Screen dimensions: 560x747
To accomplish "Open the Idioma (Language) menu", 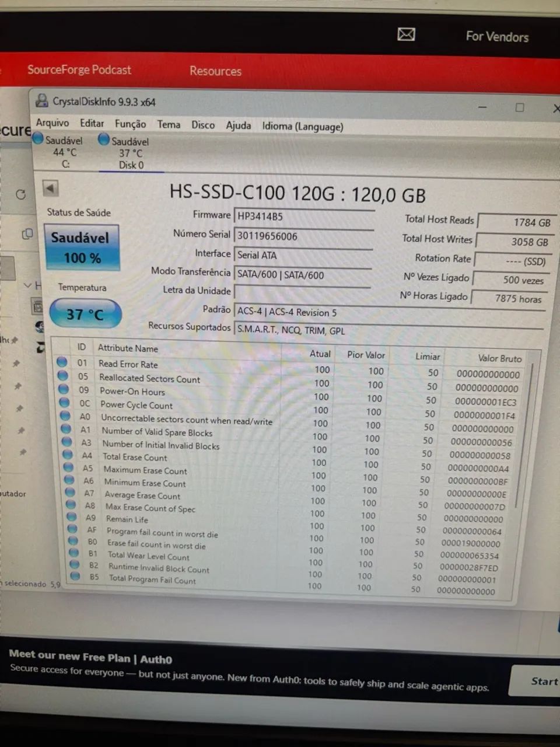I will 303,127.
